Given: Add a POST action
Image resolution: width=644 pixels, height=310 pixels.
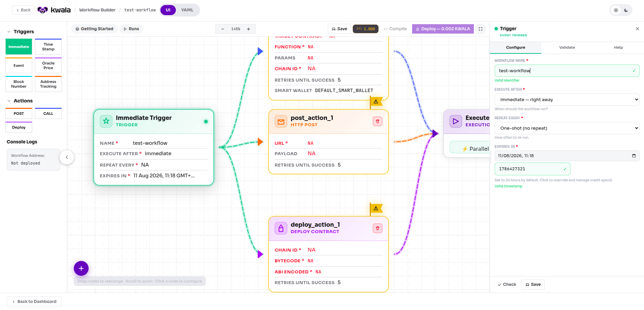Looking at the screenshot, I should tap(19, 114).
